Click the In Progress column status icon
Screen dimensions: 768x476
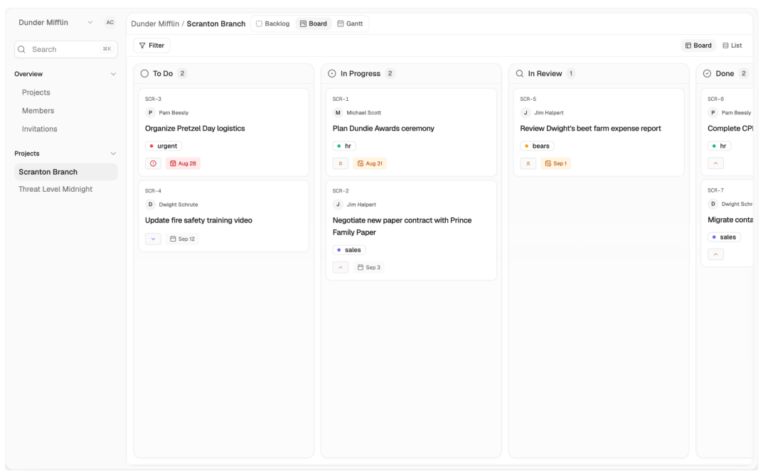tap(332, 73)
